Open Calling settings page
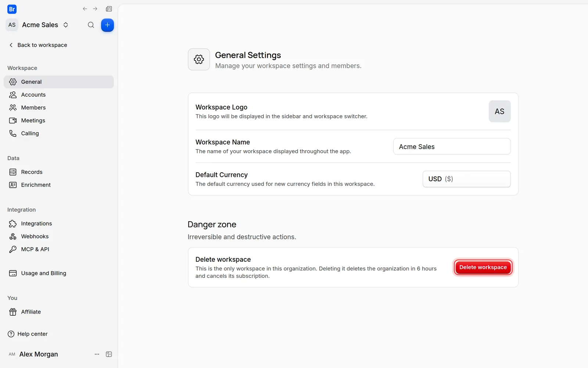This screenshot has width=588, height=368. (59, 133)
